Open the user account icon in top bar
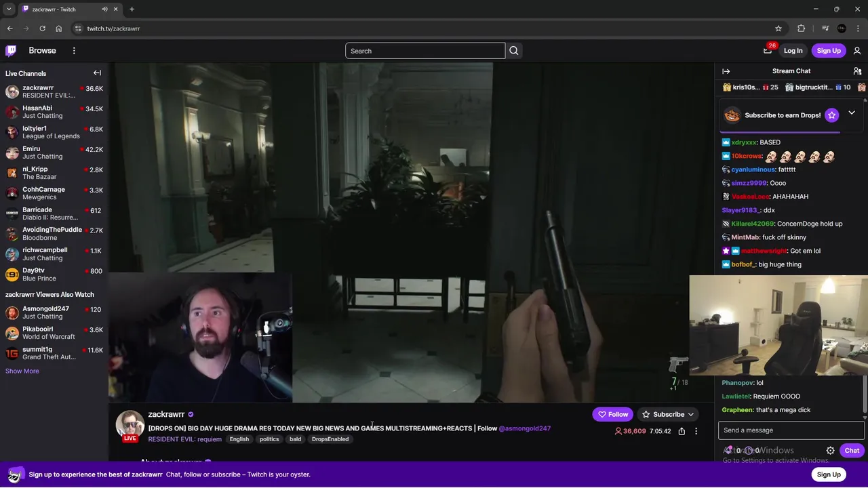This screenshot has height=488, width=868. [x=857, y=51]
